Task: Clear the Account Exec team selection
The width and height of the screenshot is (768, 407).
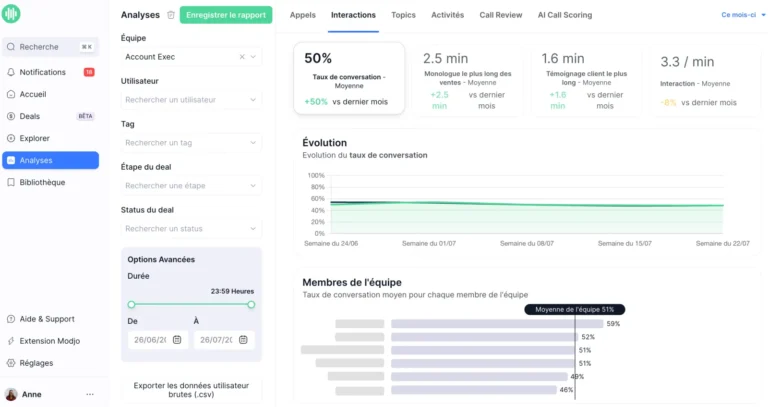Action: 242,57
